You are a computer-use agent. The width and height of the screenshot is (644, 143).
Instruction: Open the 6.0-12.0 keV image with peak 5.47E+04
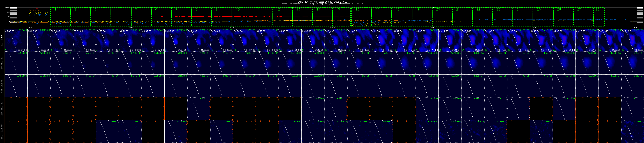click(62, 63)
